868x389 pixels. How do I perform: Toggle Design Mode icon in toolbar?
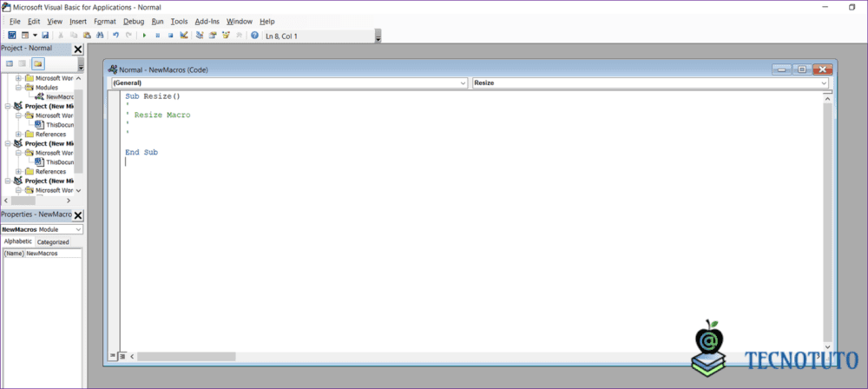tap(183, 35)
